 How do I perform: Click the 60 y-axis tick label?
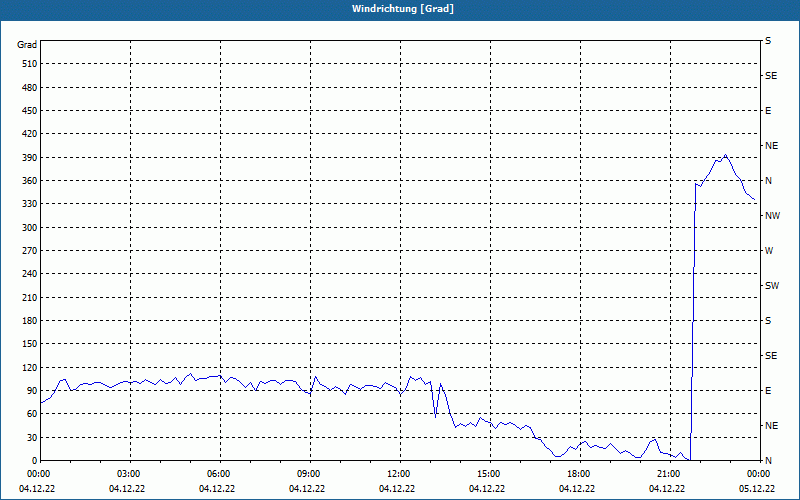tap(32, 414)
